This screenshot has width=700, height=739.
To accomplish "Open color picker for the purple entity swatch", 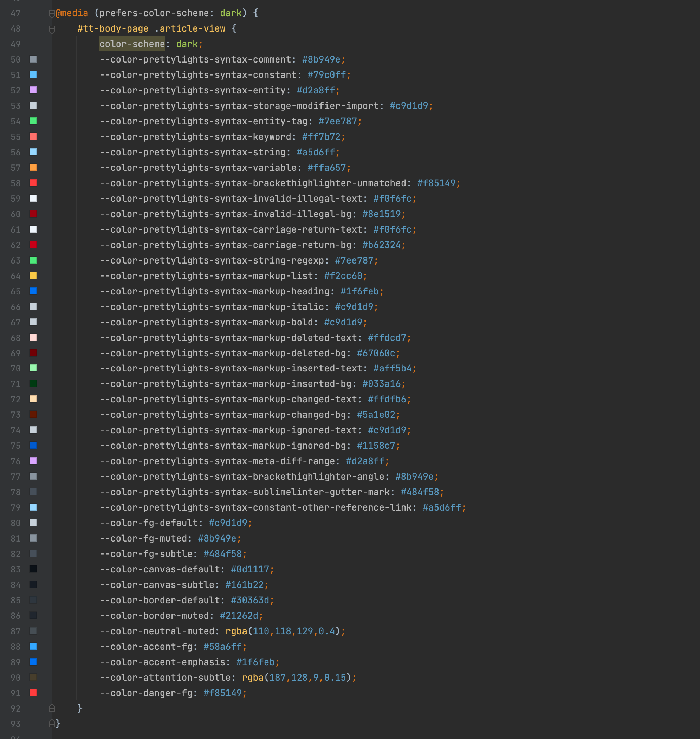I will coord(33,90).
